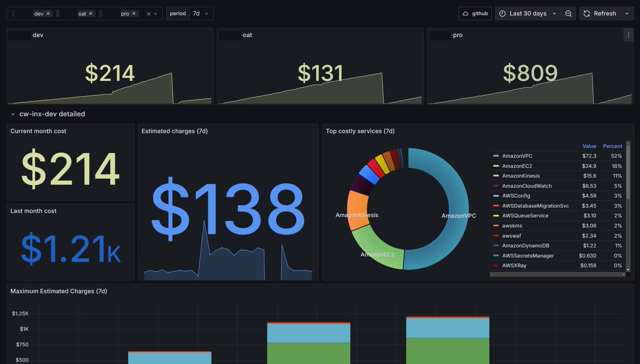Remove the oat filter tag via its X icon

tap(91, 13)
